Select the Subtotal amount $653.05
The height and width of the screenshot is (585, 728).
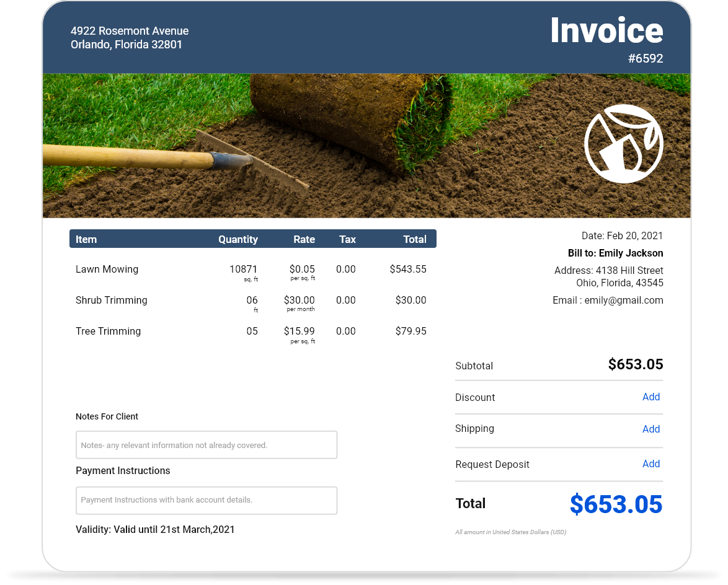pos(636,364)
